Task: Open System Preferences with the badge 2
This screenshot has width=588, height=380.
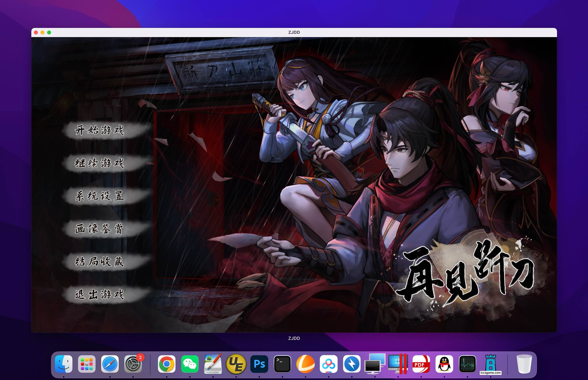Action: (x=133, y=364)
